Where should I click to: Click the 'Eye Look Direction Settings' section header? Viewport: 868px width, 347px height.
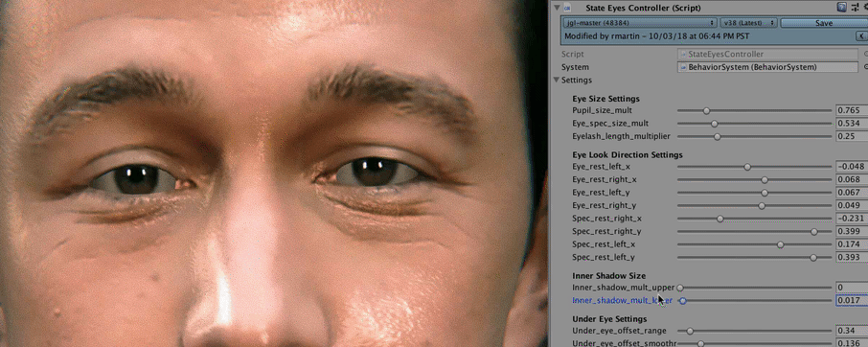click(x=628, y=155)
